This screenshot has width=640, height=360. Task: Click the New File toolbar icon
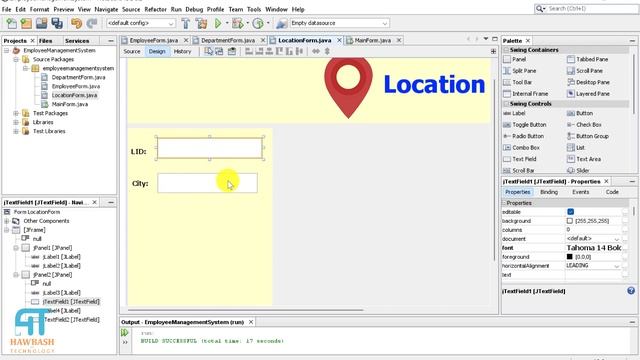pos(11,23)
